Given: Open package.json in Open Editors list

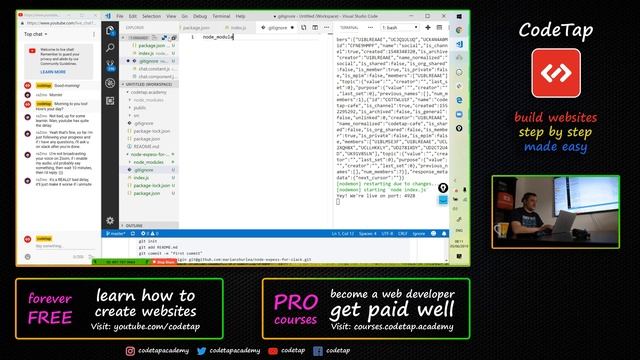Looking at the screenshot, I should click(x=152, y=45).
